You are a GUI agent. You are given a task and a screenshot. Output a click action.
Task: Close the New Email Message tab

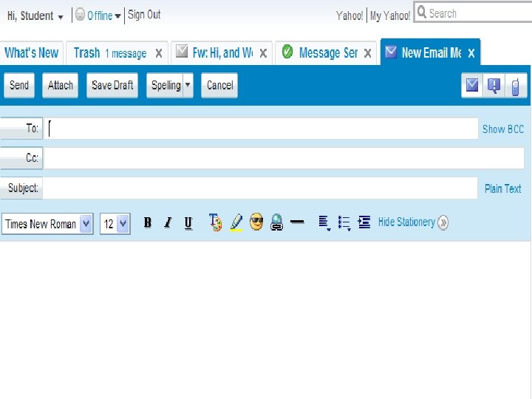tap(471, 53)
